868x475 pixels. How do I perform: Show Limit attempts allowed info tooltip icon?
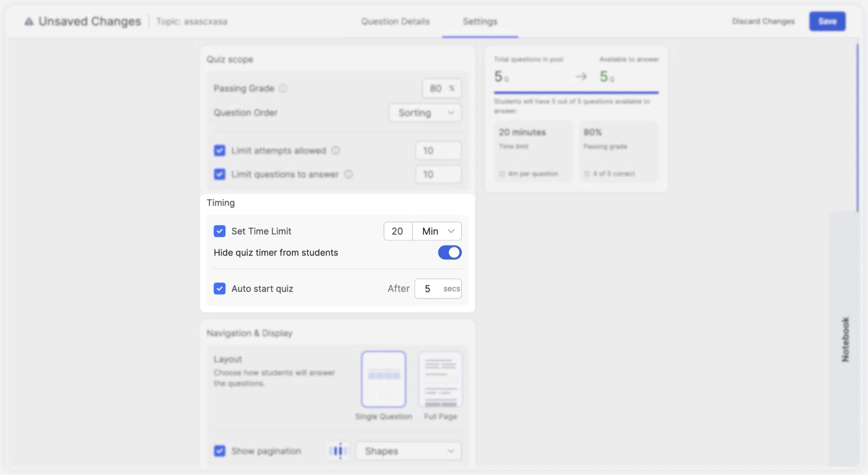point(336,150)
